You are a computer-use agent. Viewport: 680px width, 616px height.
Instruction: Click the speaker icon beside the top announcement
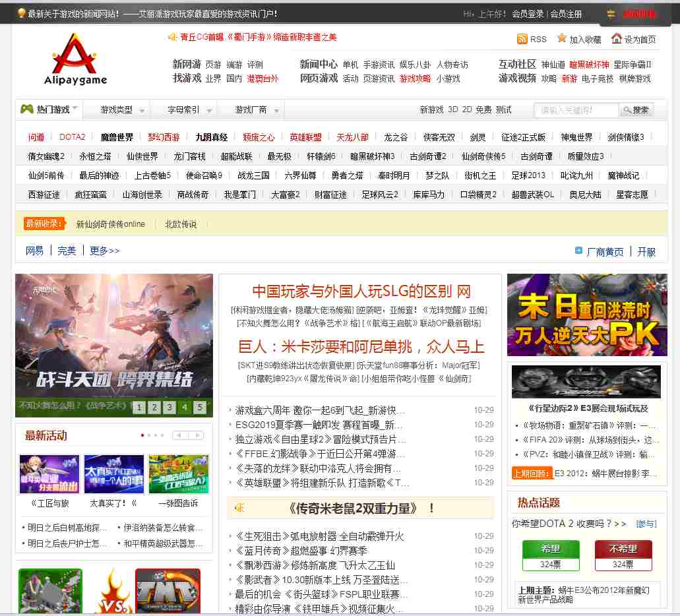point(172,37)
